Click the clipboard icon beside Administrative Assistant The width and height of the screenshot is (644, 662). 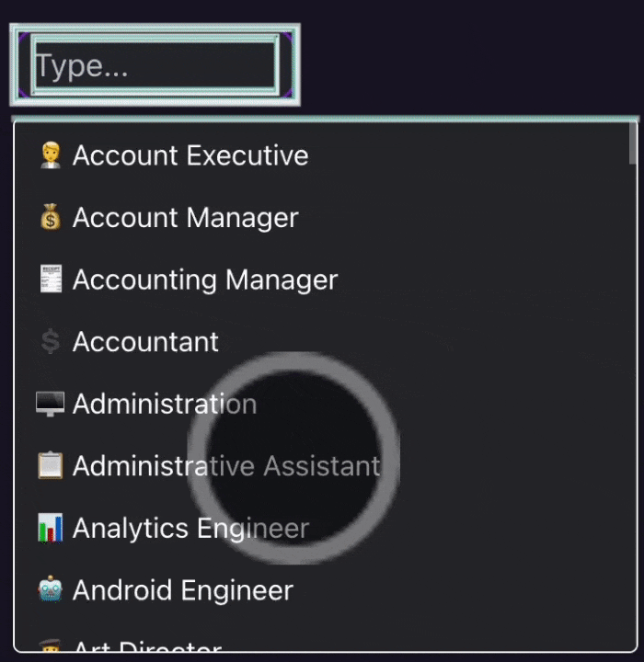[51, 466]
